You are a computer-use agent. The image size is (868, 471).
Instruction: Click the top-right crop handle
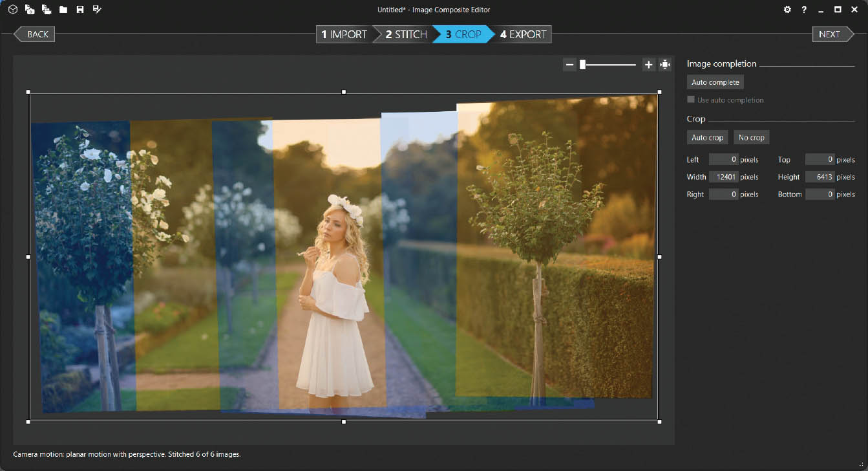click(x=659, y=92)
